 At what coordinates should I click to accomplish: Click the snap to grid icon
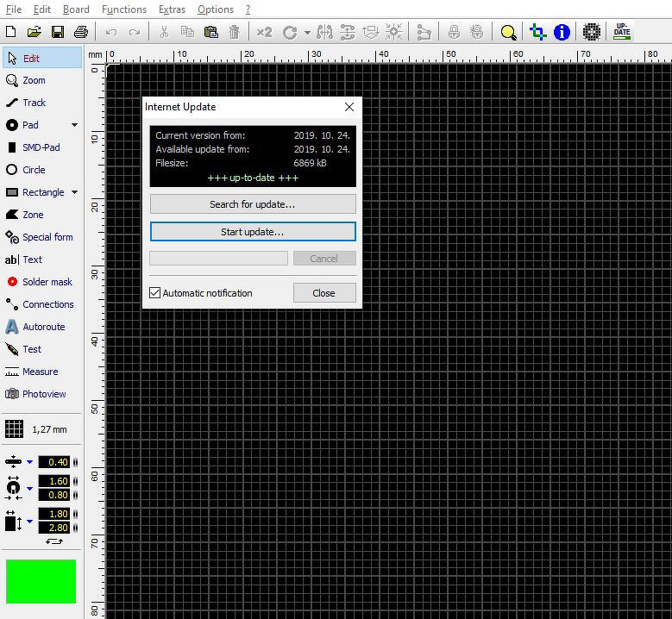394,32
